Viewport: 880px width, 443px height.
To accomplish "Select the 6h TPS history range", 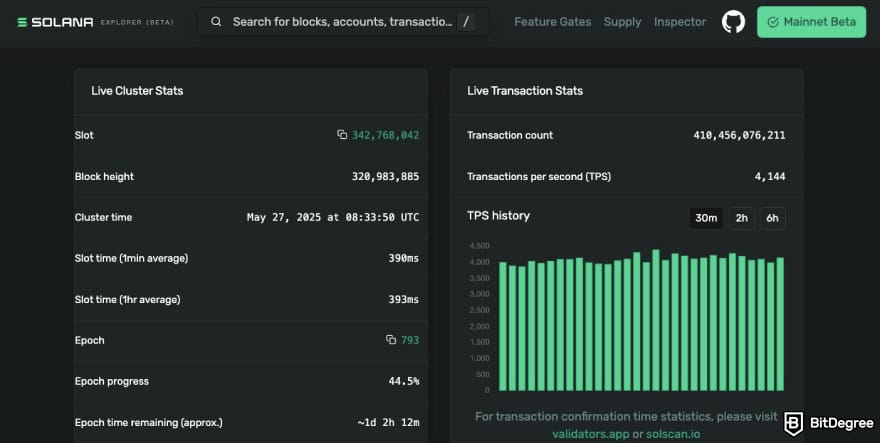I will click(772, 218).
